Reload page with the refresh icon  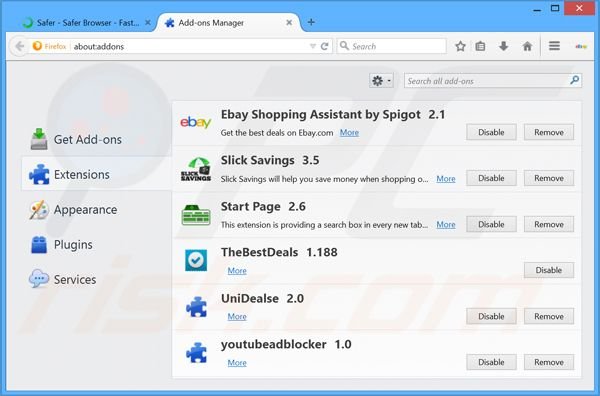pyautogui.click(x=324, y=46)
